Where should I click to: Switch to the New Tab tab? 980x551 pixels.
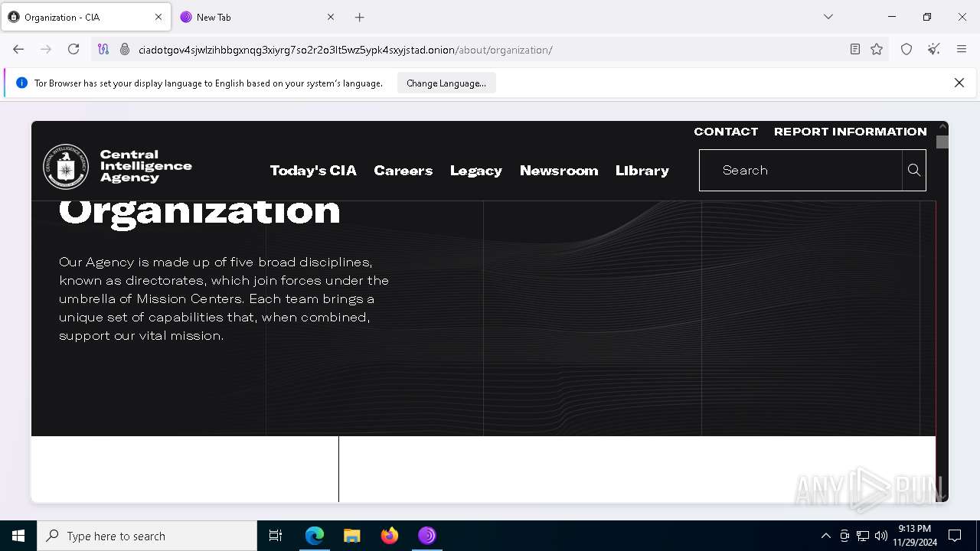tap(259, 17)
